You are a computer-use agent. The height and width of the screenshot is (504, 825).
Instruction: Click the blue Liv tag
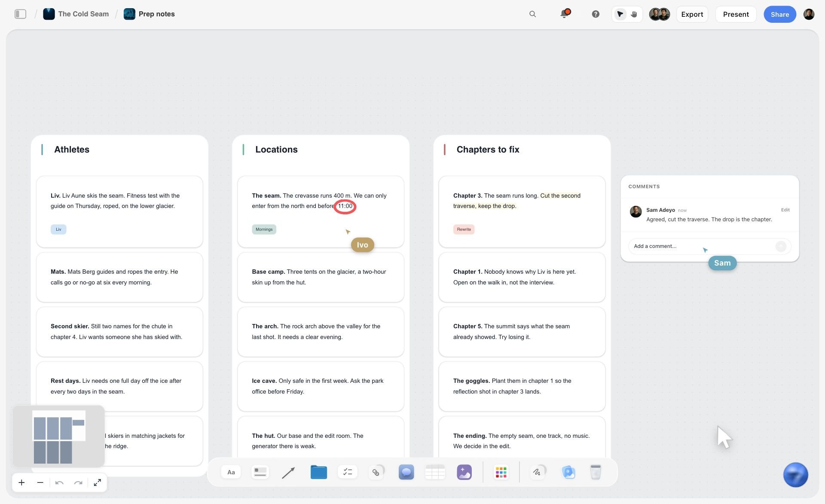(x=58, y=229)
